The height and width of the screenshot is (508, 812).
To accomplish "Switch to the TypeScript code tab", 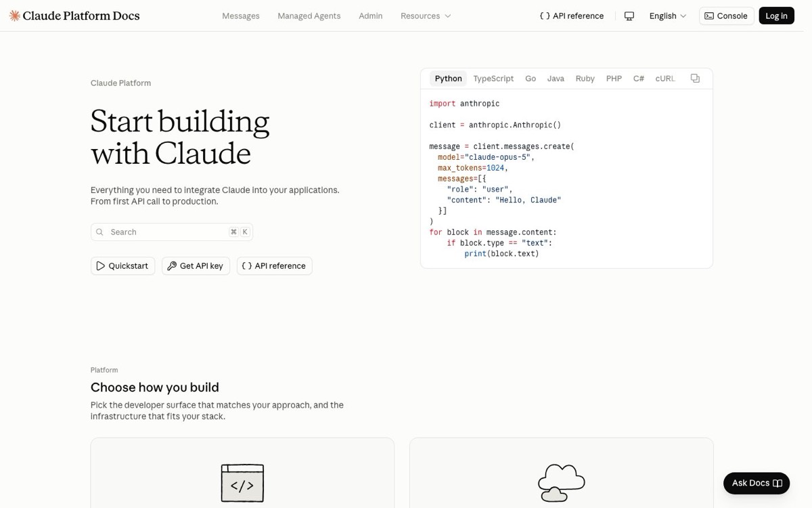I will coord(493,79).
